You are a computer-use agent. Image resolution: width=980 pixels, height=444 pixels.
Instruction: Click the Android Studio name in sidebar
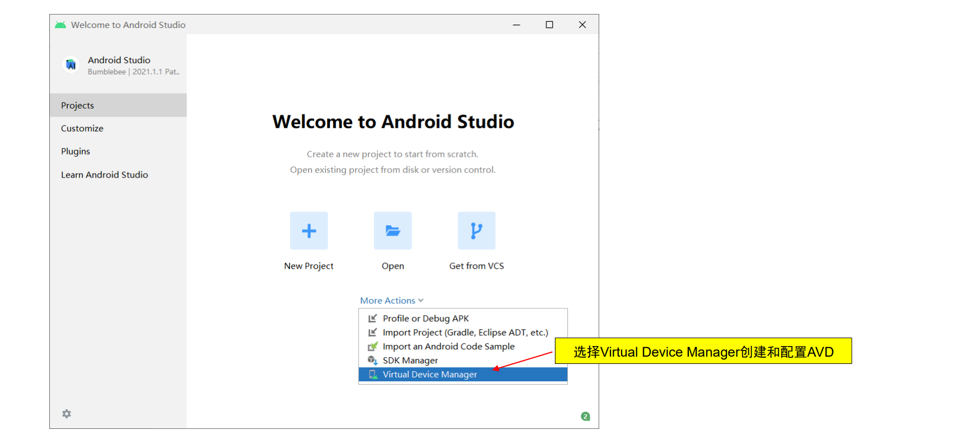click(x=119, y=60)
